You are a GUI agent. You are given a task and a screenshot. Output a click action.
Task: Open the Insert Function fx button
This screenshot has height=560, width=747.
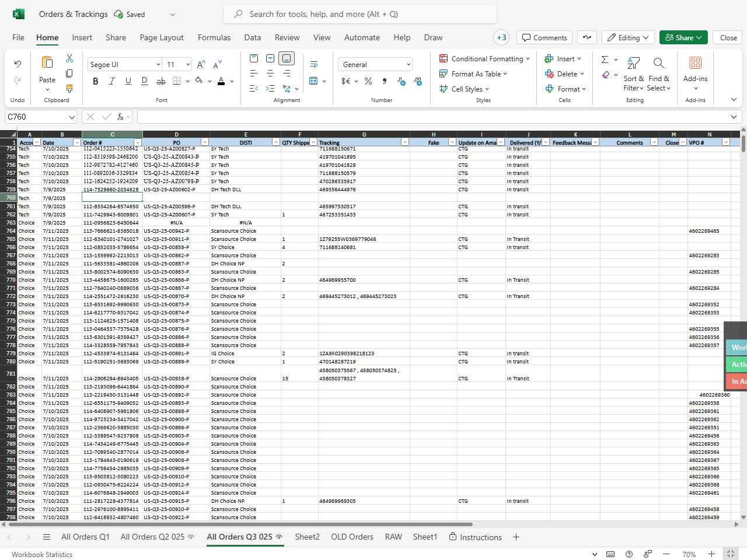[x=121, y=117]
